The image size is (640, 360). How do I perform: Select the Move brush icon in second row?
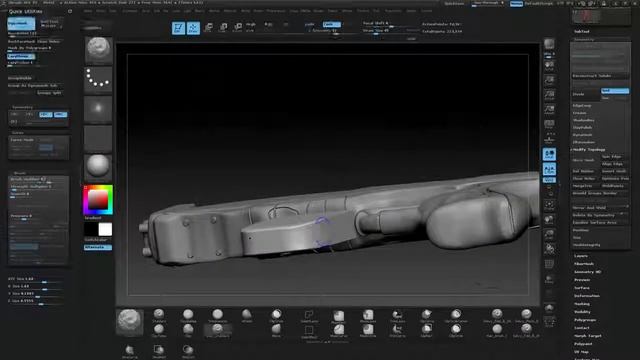pos(276,330)
